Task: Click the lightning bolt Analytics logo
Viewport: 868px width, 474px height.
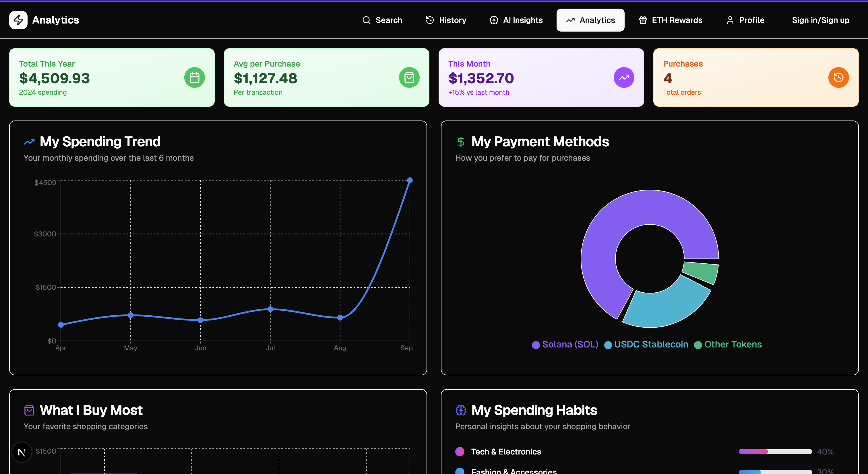Action: pyautogui.click(x=18, y=20)
